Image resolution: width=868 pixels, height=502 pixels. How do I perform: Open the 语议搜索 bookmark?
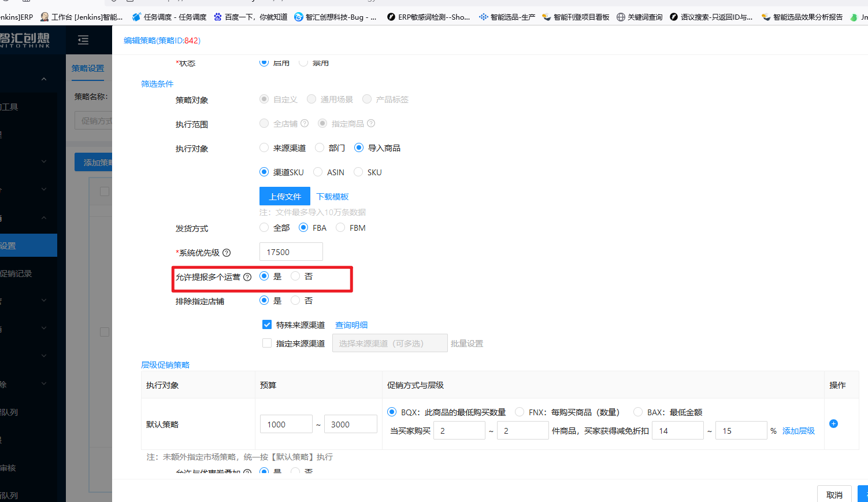point(711,17)
